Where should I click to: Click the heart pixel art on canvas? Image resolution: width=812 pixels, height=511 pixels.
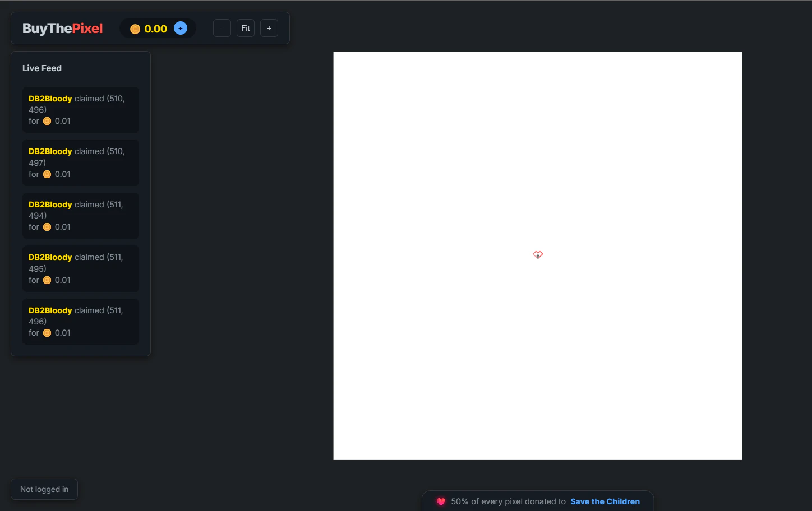click(x=538, y=255)
